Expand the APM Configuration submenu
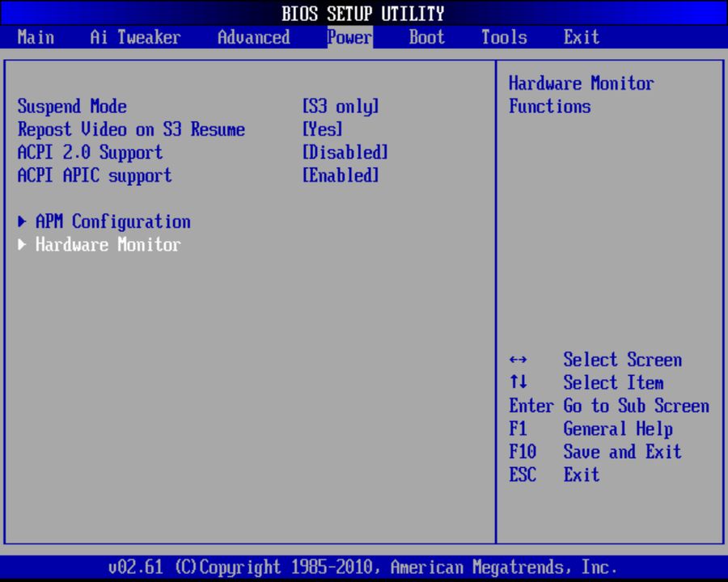 point(112,221)
